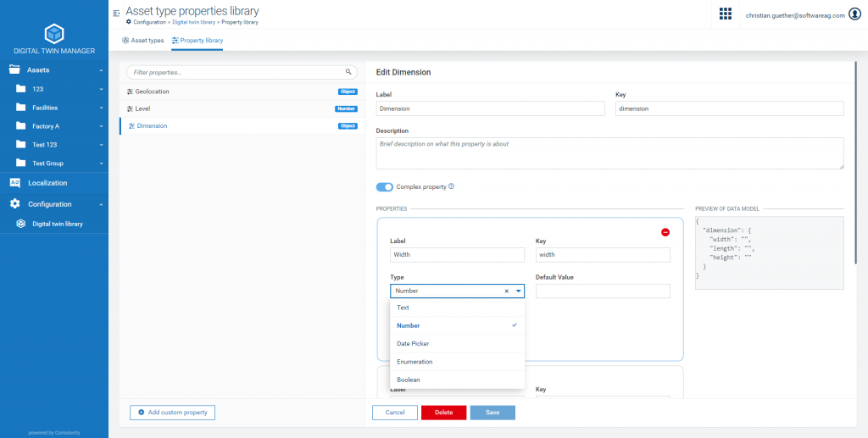
Task: Click the red remove property icon
Action: 665,232
